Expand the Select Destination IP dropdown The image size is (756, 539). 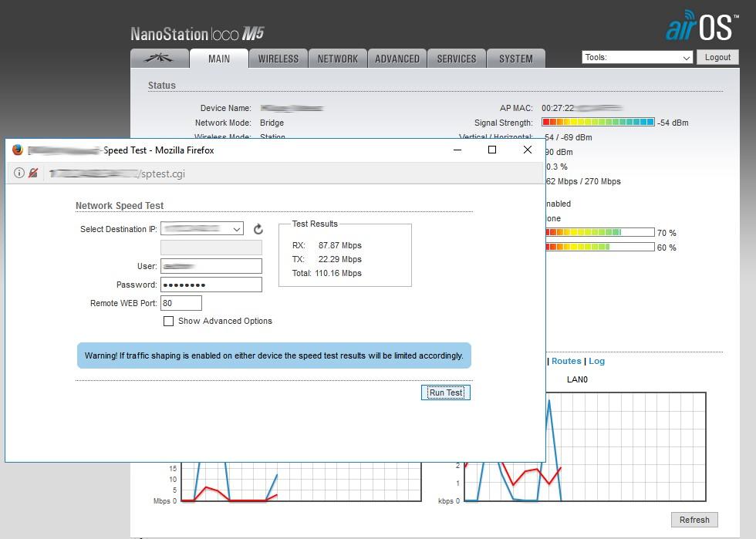[202, 228]
